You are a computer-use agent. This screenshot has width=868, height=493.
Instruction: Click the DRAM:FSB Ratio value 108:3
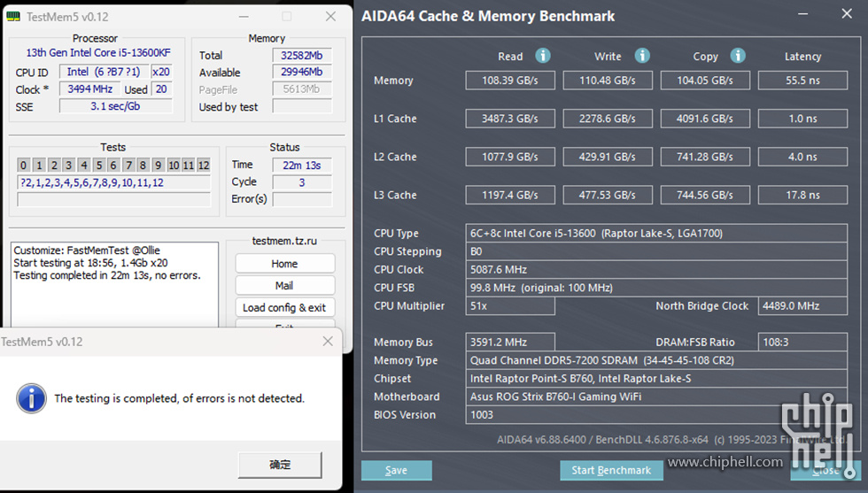point(802,342)
